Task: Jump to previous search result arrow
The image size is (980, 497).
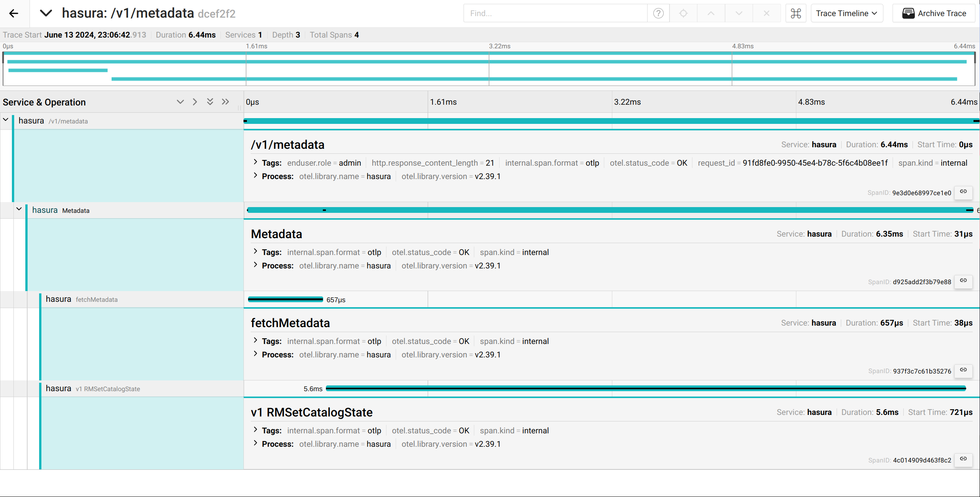Action: coord(711,13)
